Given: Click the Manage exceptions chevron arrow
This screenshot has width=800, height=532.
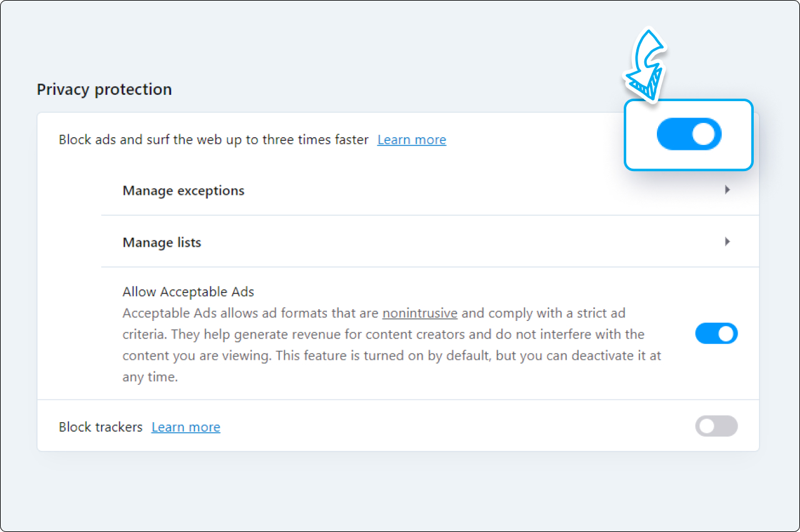Looking at the screenshot, I should point(727,189).
